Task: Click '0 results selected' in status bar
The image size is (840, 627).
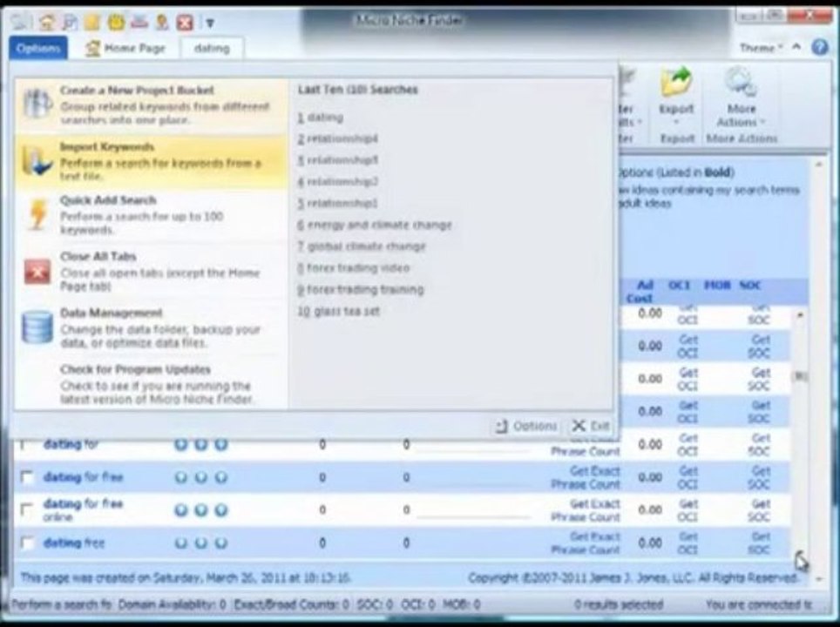Action: coord(618,605)
